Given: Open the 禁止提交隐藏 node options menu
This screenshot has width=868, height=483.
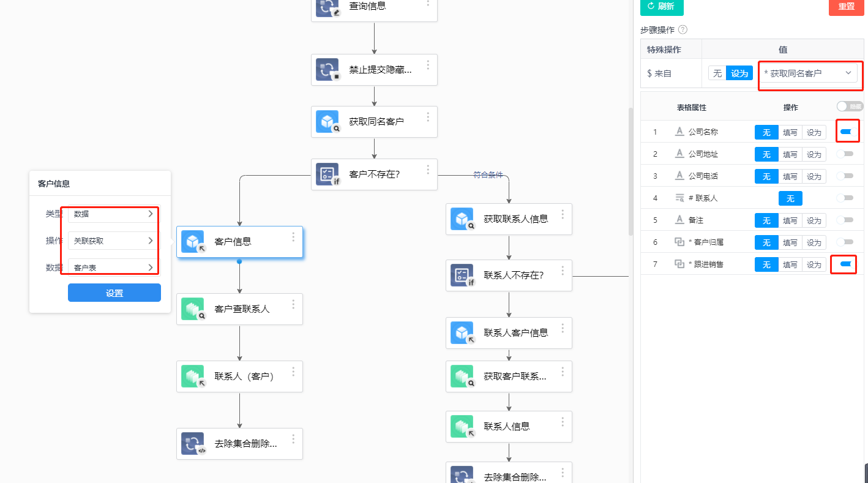Looking at the screenshot, I should (428, 65).
